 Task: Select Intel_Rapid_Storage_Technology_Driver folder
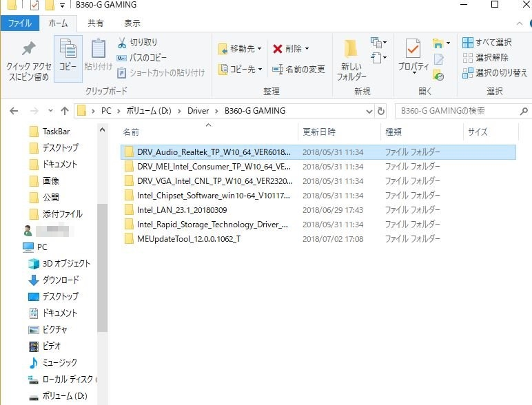pyautogui.click(x=318, y=225)
